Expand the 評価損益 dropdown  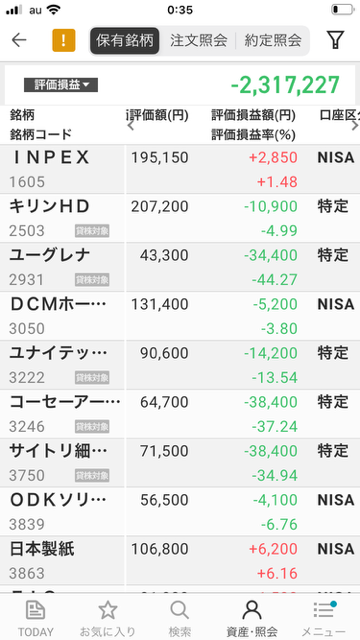coord(61,85)
